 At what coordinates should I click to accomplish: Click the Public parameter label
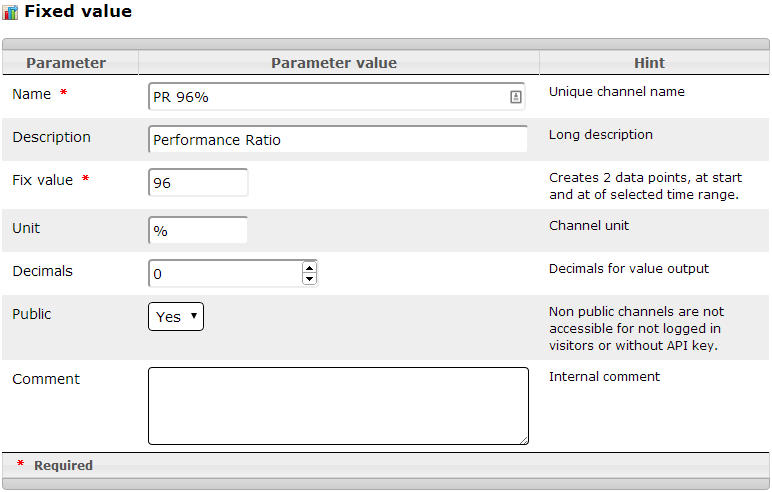coord(32,314)
